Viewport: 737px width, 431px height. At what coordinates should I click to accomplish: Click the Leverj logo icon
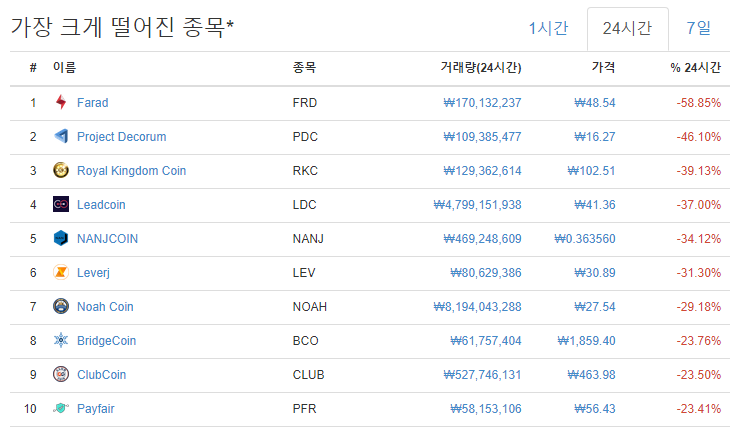(x=61, y=272)
